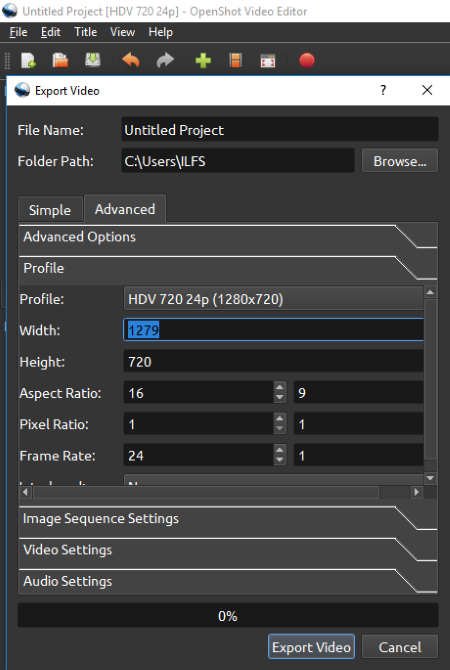Click the Folder Path input field
Screen dimensions: 450x670
coord(238,161)
